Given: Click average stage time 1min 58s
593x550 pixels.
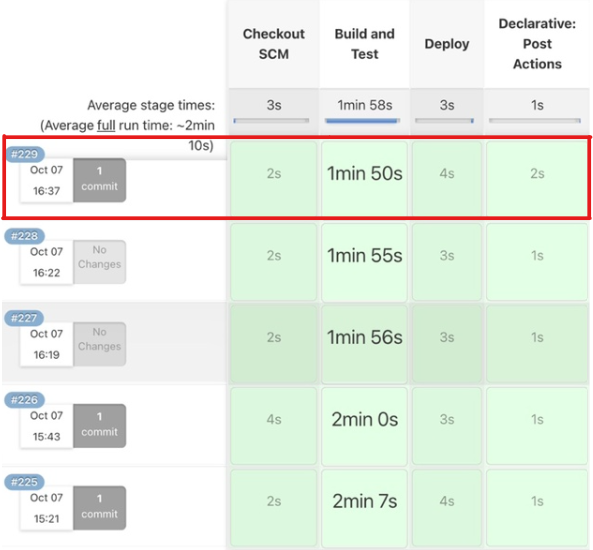Looking at the screenshot, I should [x=365, y=105].
